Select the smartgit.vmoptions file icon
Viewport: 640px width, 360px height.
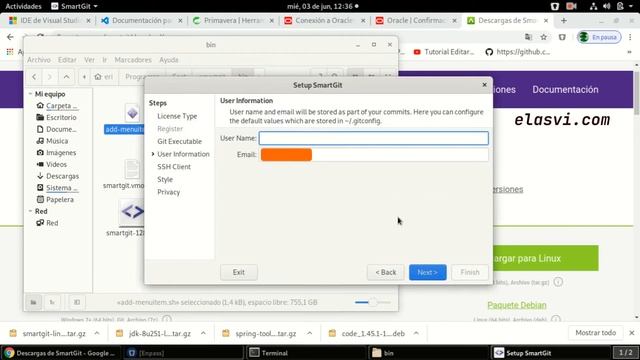(x=131, y=169)
